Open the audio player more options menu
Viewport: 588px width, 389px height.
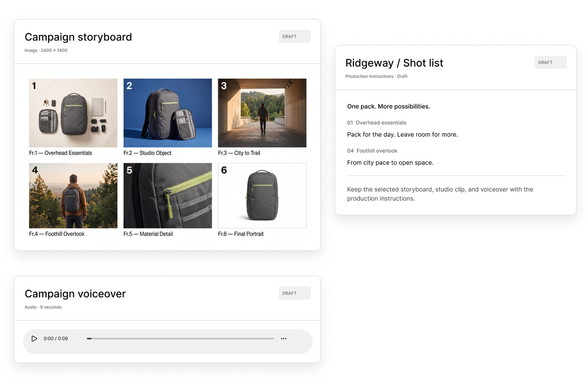coord(283,338)
